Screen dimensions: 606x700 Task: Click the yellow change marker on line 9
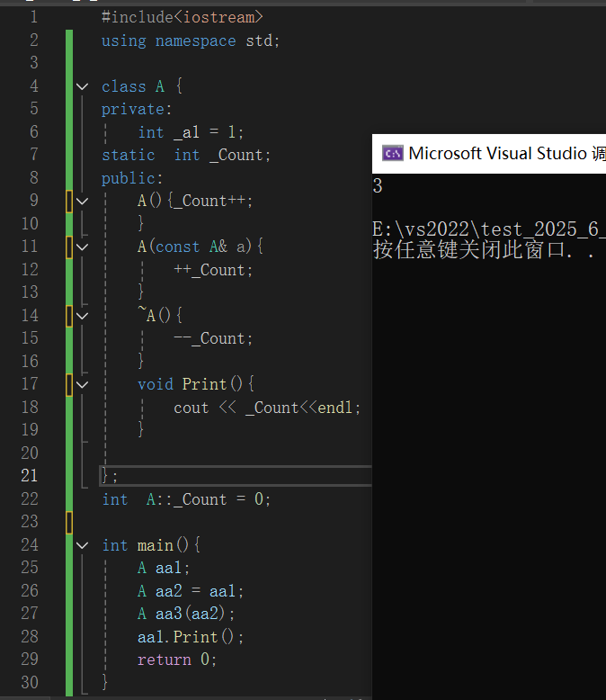pos(69,202)
